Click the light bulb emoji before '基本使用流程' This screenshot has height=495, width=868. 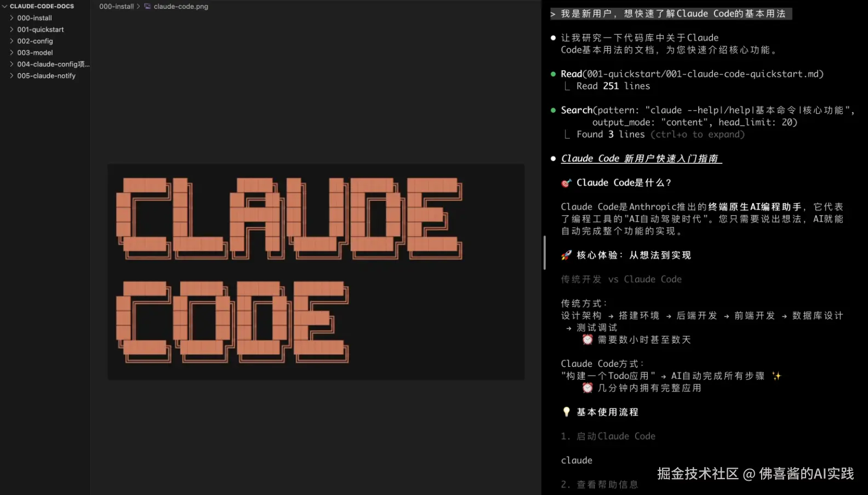[x=566, y=412]
